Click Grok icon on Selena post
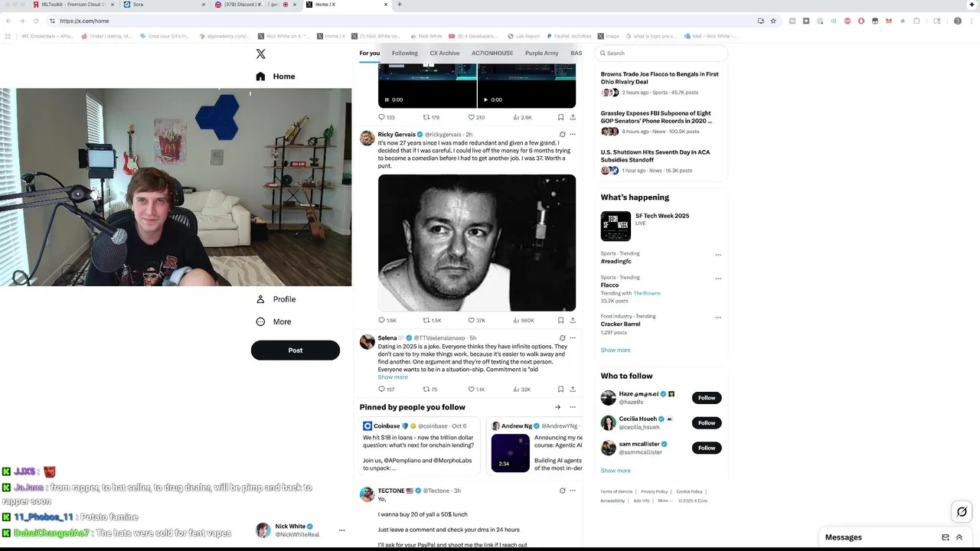 563,337
